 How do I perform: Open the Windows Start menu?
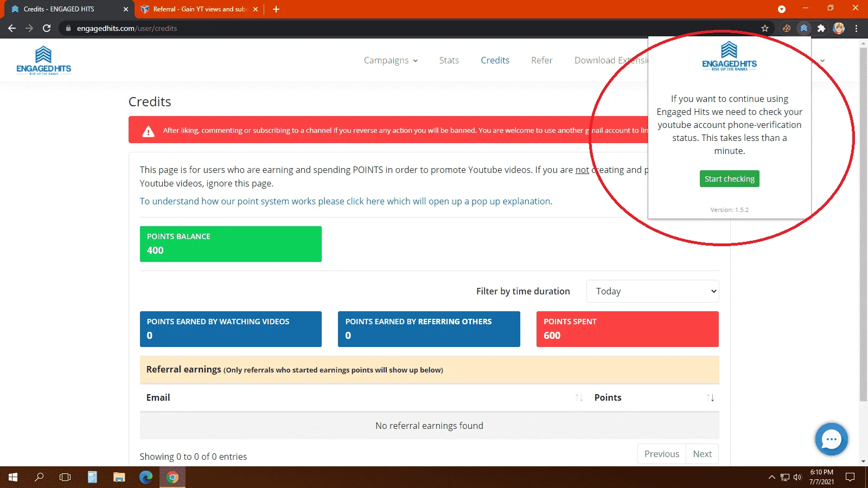[13, 477]
